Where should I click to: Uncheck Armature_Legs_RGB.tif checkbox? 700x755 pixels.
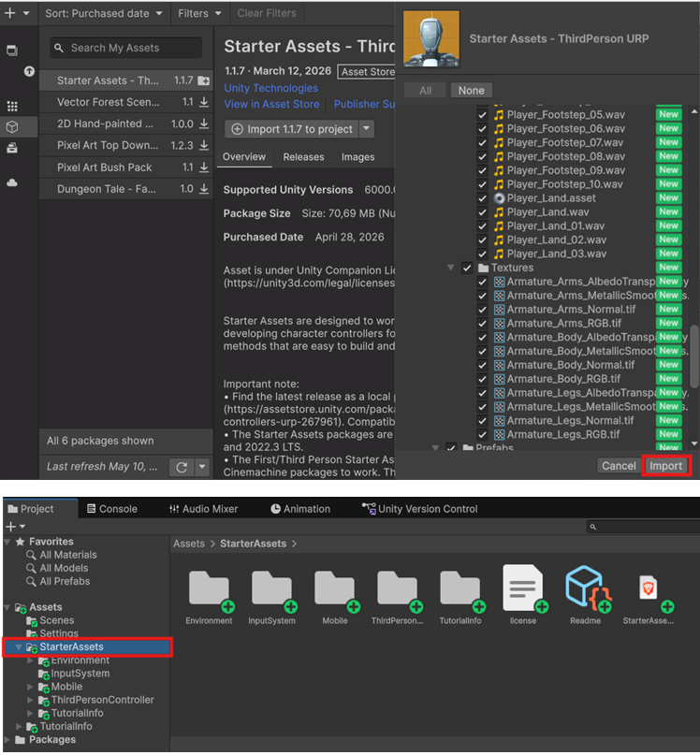tap(482, 434)
